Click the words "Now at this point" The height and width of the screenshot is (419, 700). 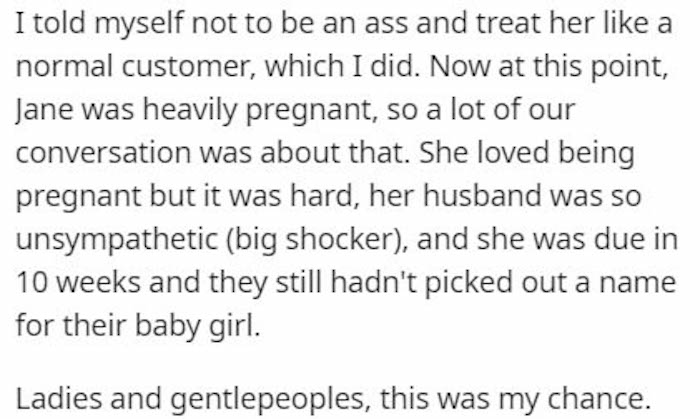click(549, 67)
